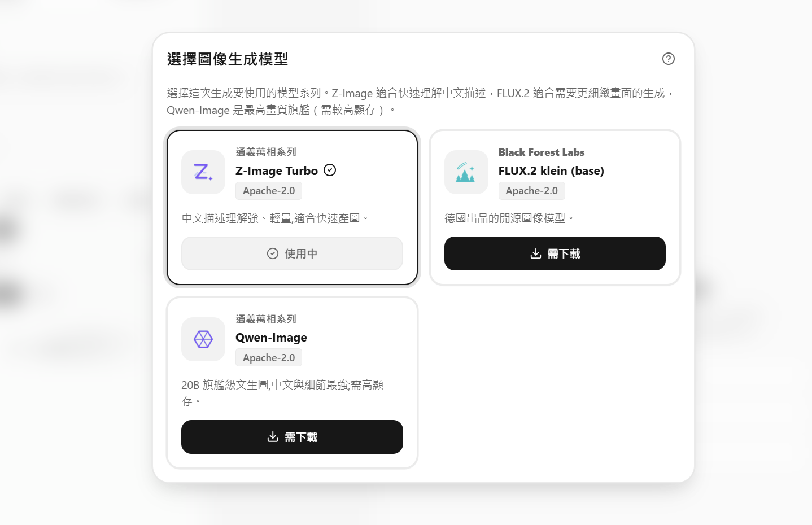Click the description 中文描述理解強、輕量,適合快速產圖

coord(275,218)
